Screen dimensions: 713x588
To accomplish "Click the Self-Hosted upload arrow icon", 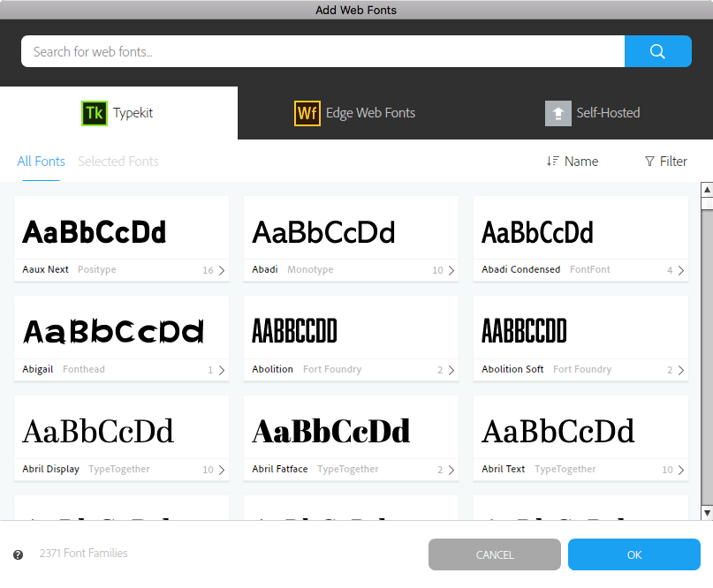I will 558,113.
